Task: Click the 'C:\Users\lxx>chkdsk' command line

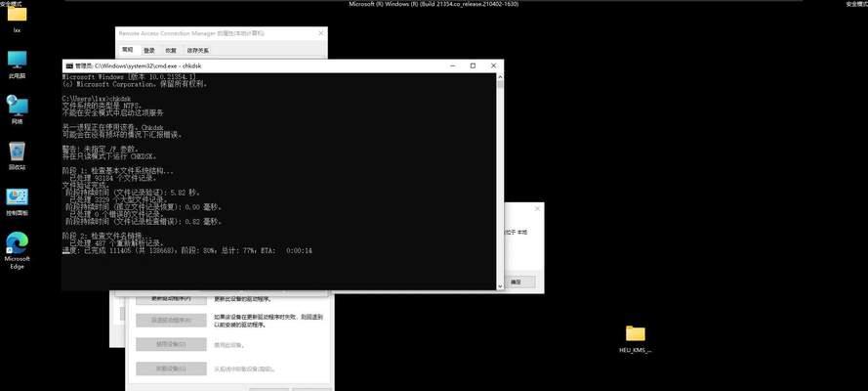Action: click(x=97, y=99)
